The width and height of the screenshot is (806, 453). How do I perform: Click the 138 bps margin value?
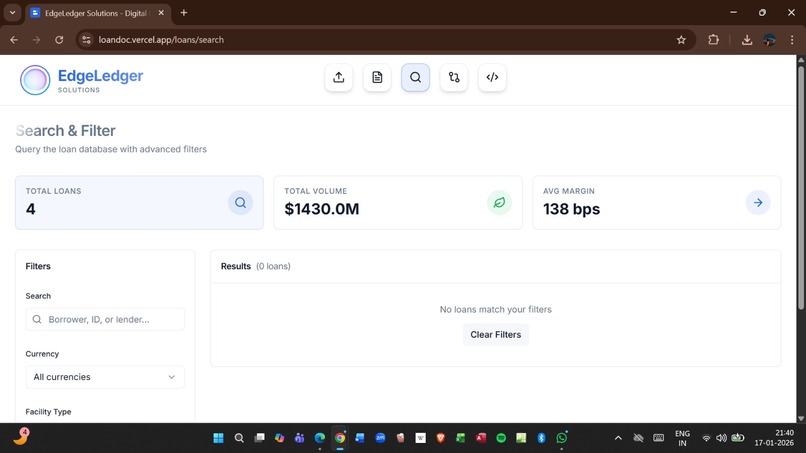click(x=572, y=209)
